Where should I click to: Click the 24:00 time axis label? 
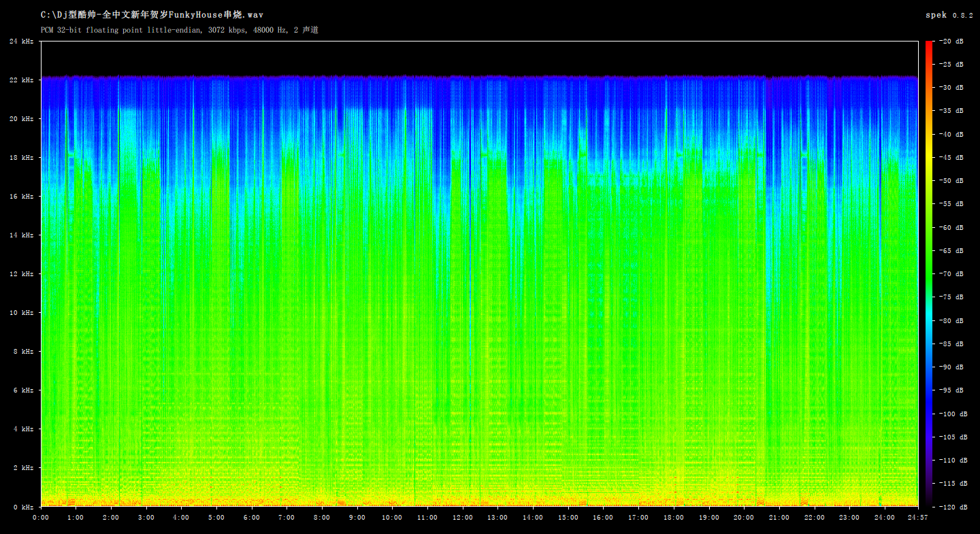pos(885,518)
